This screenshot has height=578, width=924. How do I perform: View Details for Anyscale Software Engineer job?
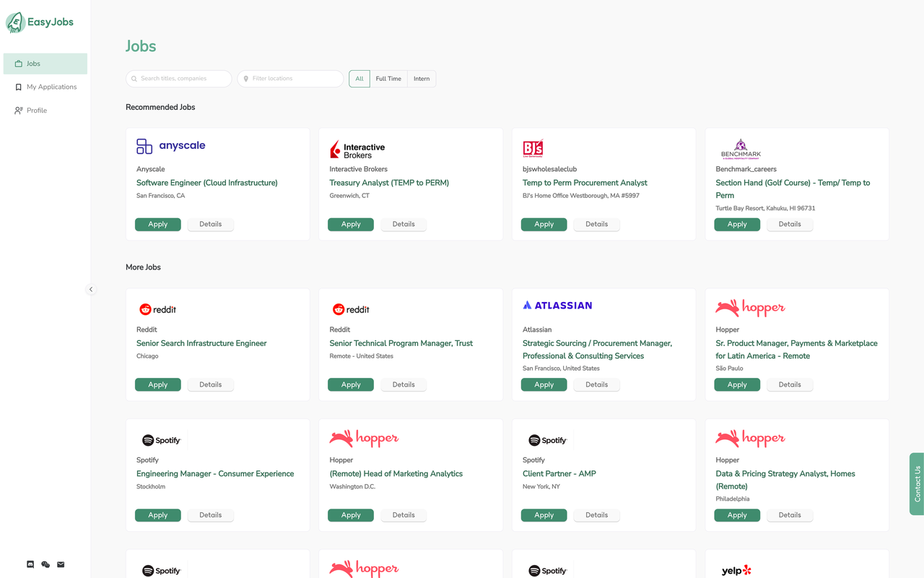[211, 225]
